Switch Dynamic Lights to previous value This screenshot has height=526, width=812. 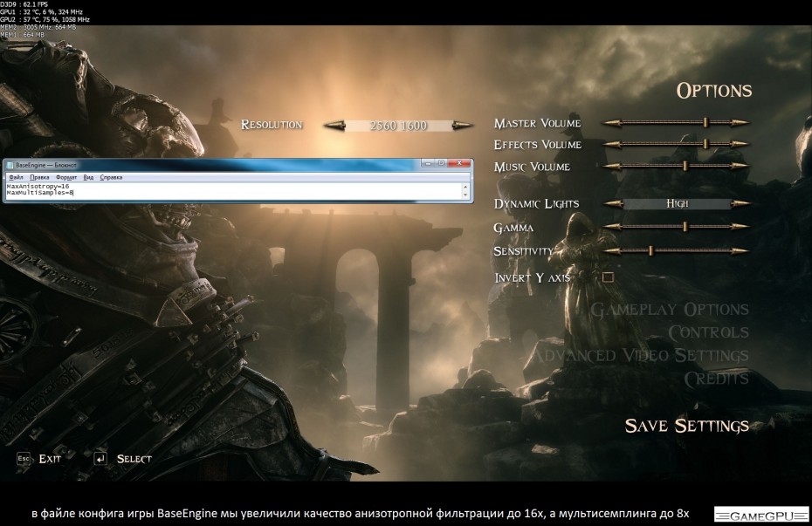coord(612,204)
